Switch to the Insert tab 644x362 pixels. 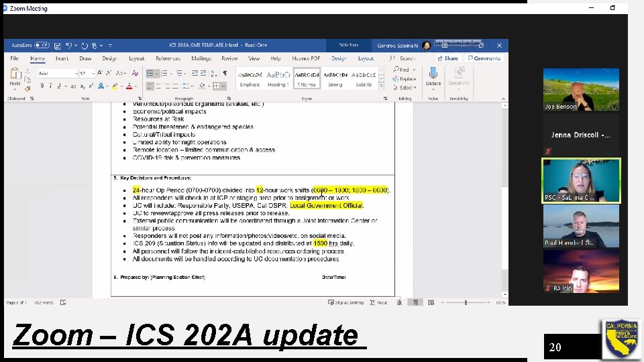click(62, 59)
